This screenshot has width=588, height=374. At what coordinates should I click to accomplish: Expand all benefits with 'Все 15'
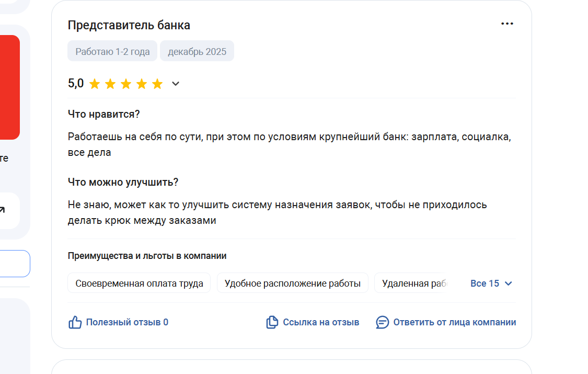click(491, 284)
